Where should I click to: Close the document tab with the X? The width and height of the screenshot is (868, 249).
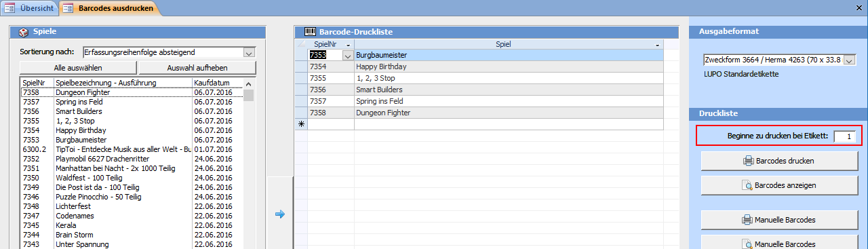click(x=860, y=8)
